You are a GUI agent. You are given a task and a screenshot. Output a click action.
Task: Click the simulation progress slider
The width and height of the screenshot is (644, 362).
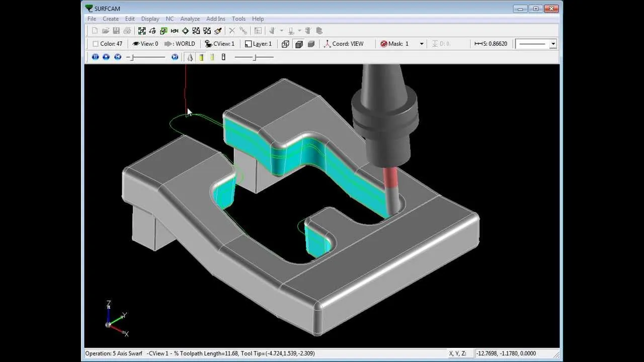point(147,57)
